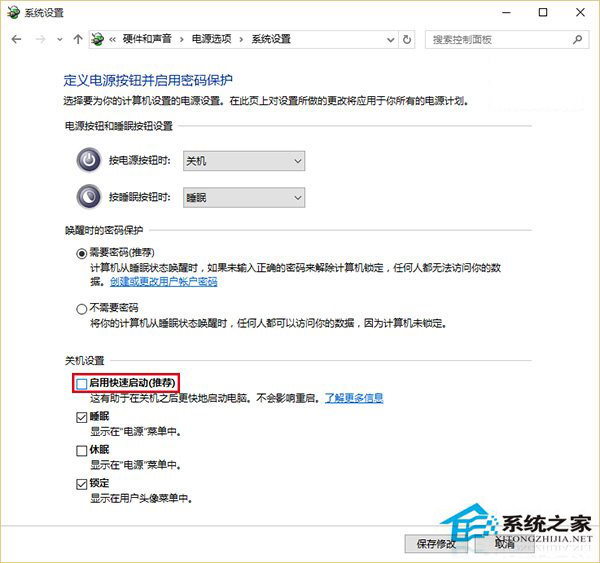Viewport: 600px width, 563px height.
Task: Click text 显示在用户头像菜单中。
Action: tap(141, 498)
